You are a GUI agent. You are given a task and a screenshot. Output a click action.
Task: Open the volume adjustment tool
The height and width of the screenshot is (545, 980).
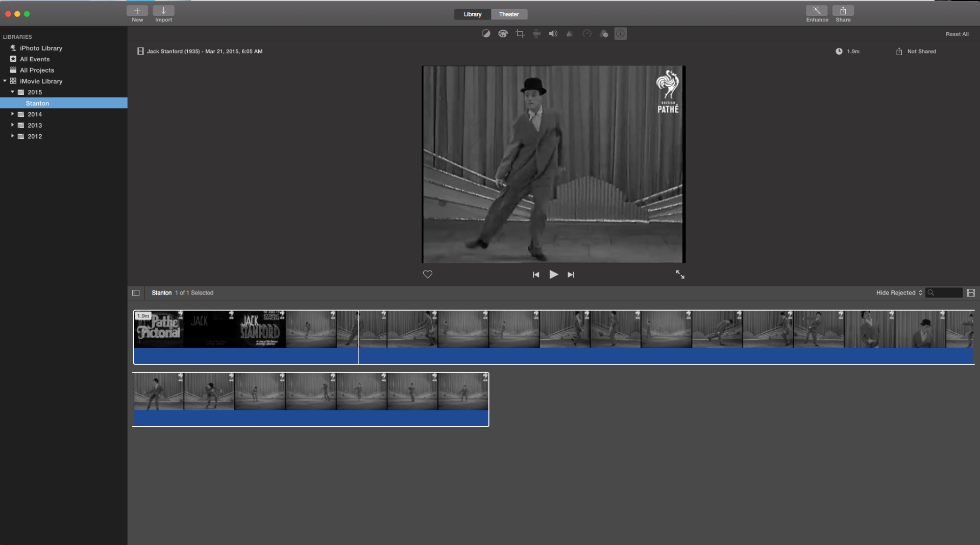[x=553, y=34]
